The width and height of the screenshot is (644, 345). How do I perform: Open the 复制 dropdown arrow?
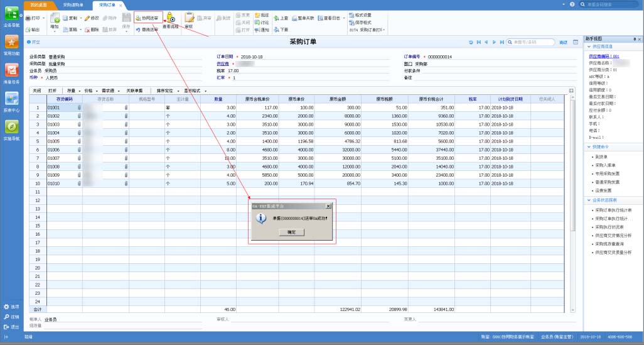point(80,18)
